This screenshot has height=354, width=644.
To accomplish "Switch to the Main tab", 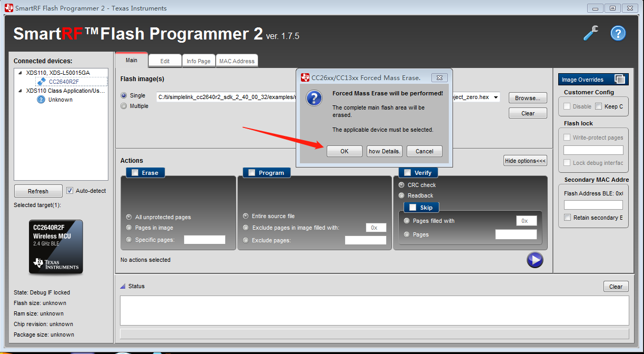I will coord(132,60).
